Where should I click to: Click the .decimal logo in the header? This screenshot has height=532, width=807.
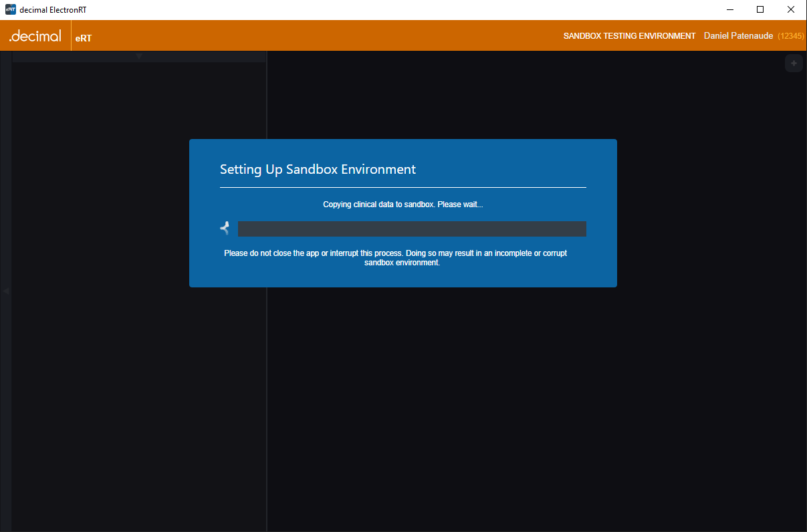tap(35, 36)
